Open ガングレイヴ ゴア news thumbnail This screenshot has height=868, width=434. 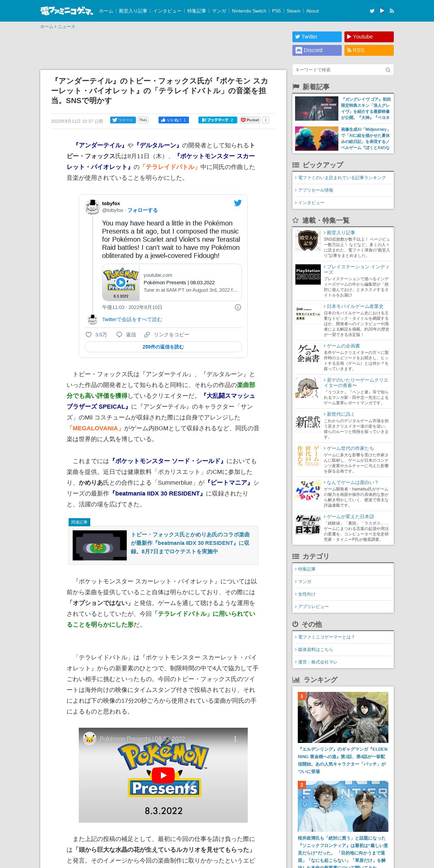(x=317, y=108)
